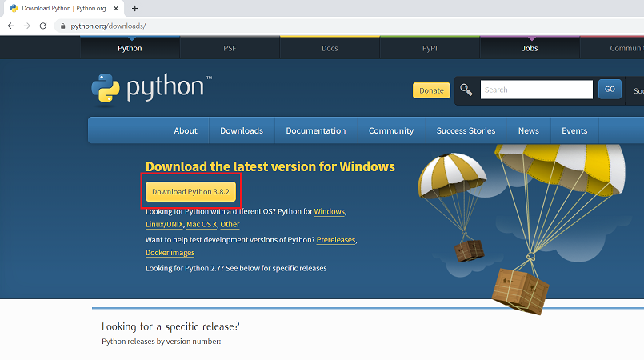Screen dimensions: 644x360
Task: Click the address bar URL
Action: (x=108, y=26)
